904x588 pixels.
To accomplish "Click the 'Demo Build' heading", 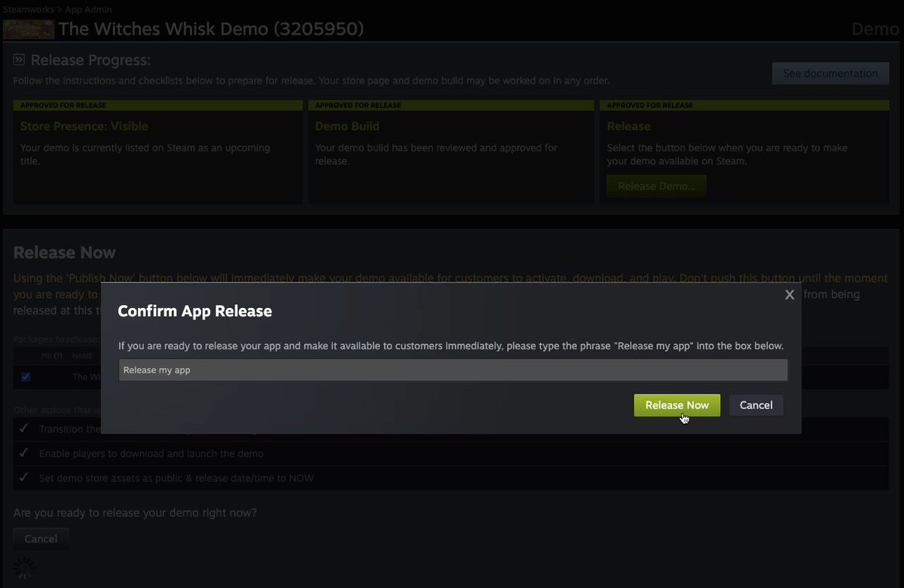I will 347,126.
